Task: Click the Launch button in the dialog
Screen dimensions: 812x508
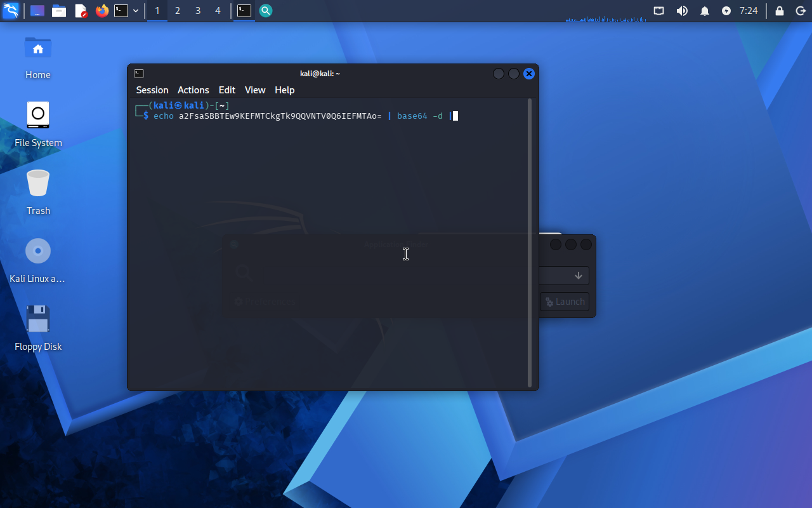Action: point(565,302)
